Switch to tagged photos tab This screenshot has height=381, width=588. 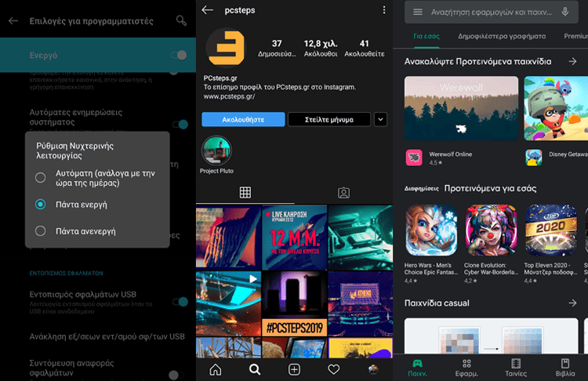point(343,193)
